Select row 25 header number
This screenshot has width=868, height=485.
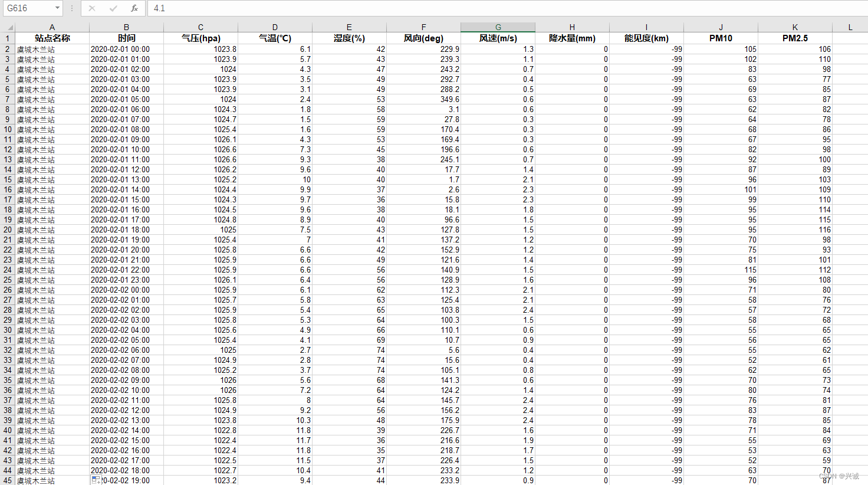tap(8, 280)
